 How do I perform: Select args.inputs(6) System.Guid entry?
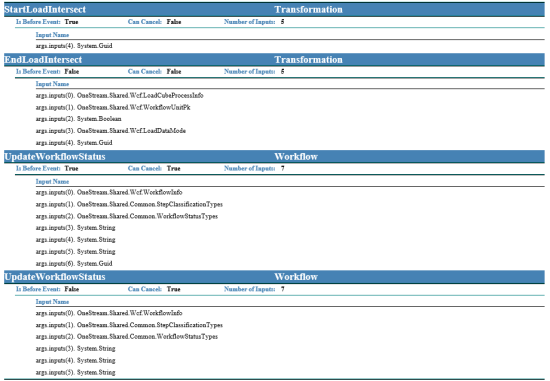pos(74,263)
